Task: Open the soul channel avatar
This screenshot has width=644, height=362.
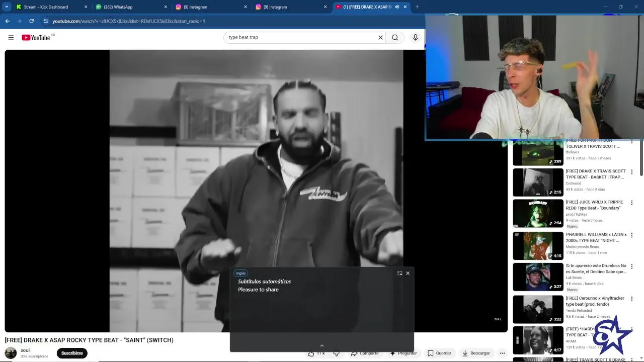Action: (11, 353)
